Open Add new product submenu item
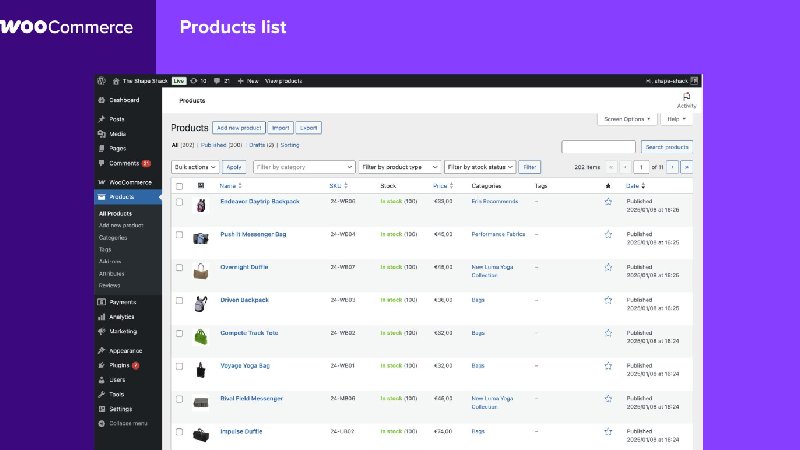Image resolution: width=800 pixels, height=450 pixels. coord(121,226)
